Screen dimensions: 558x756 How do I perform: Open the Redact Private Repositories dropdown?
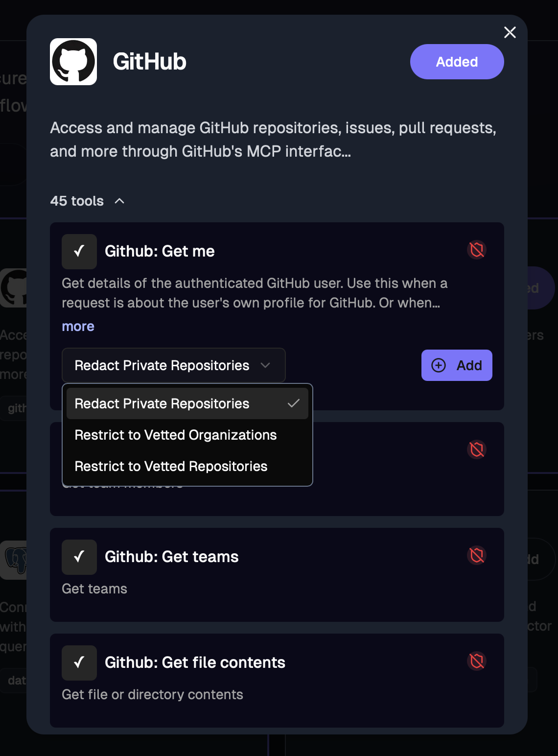(x=173, y=365)
